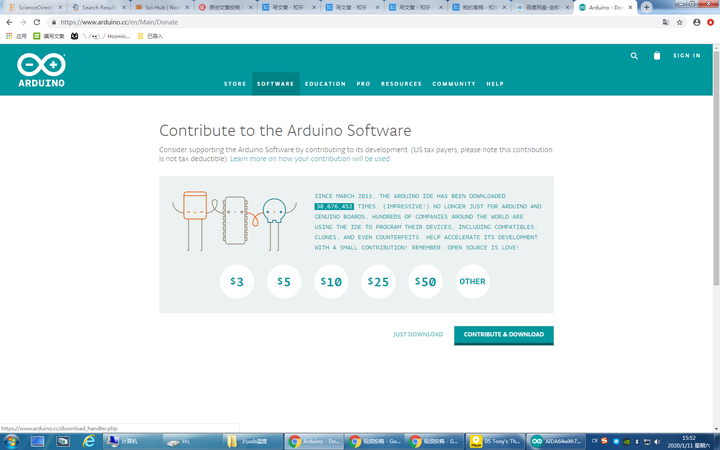Open the yellow media player taskbar item
Image resolution: width=720 pixels, height=450 pixels.
pos(495,442)
